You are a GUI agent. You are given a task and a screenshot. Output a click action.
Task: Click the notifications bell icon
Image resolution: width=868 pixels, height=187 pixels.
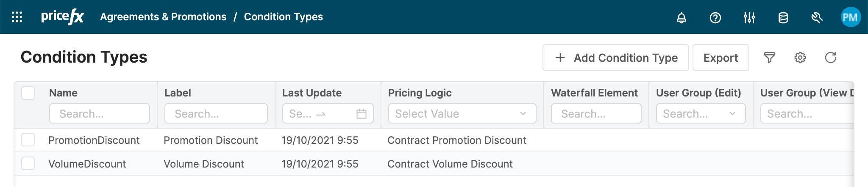click(x=682, y=18)
